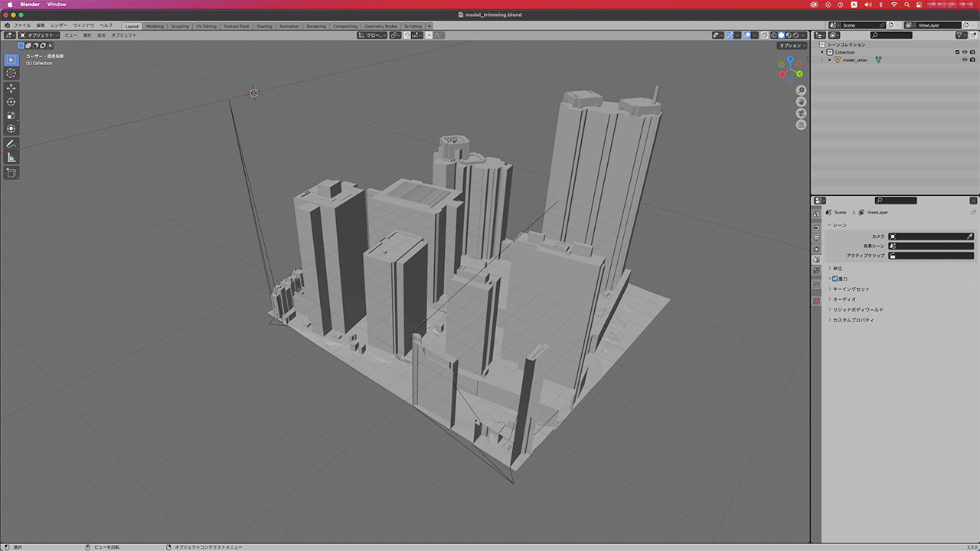Open the Render properties tab
980x551 pixels.
[x=816, y=227]
